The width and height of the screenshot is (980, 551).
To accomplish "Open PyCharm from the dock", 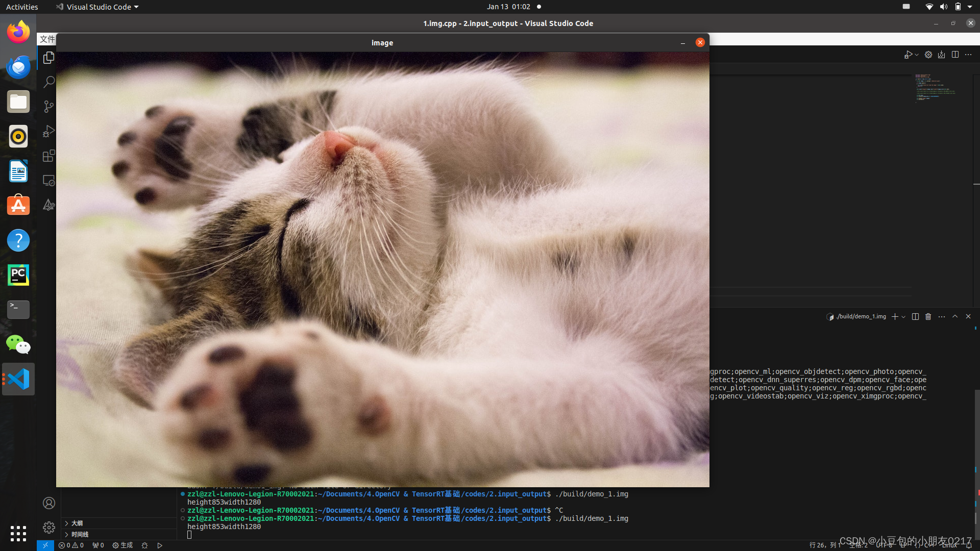I will tap(18, 275).
